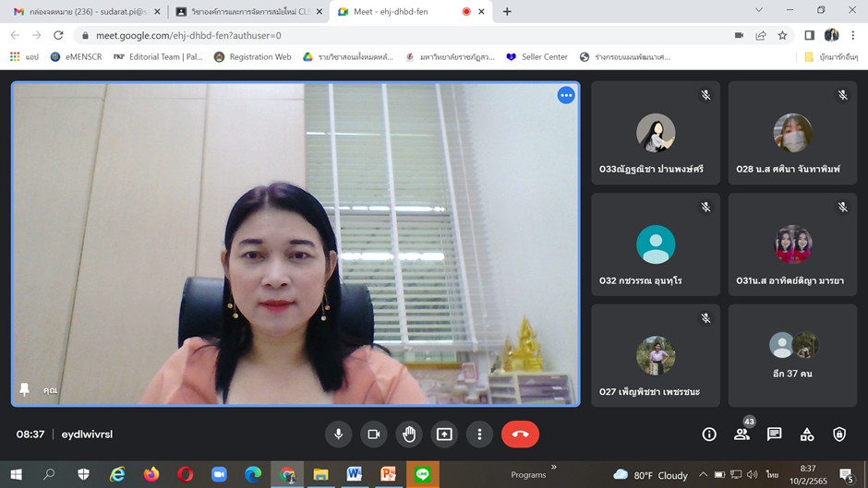Open host controls shield icon
This screenshot has width=868, height=488.
click(x=839, y=434)
